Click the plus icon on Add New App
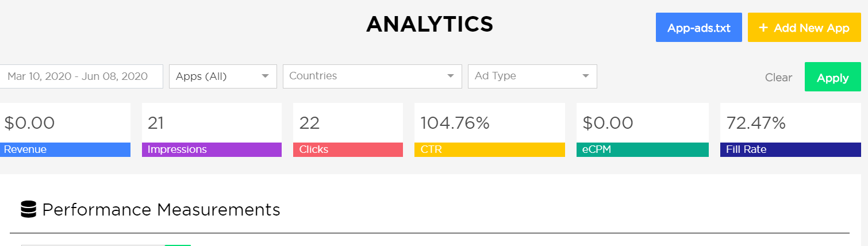The image size is (868, 246). pos(763,28)
